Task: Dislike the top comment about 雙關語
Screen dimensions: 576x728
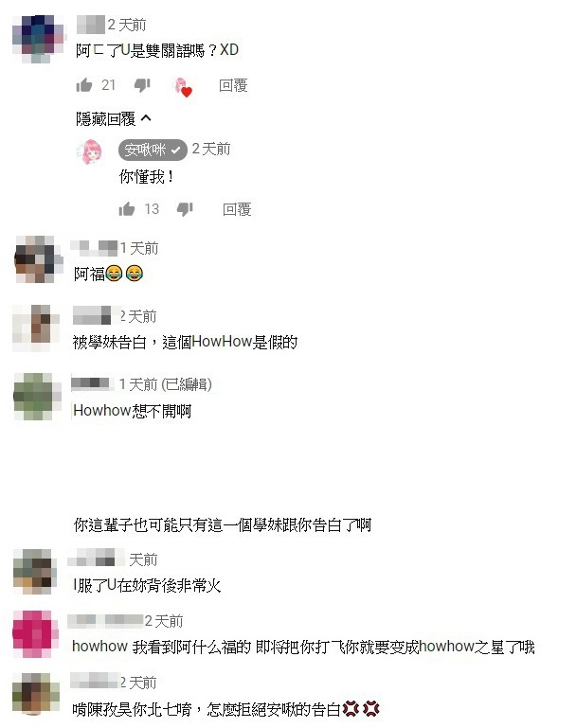Action: [x=142, y=85]
